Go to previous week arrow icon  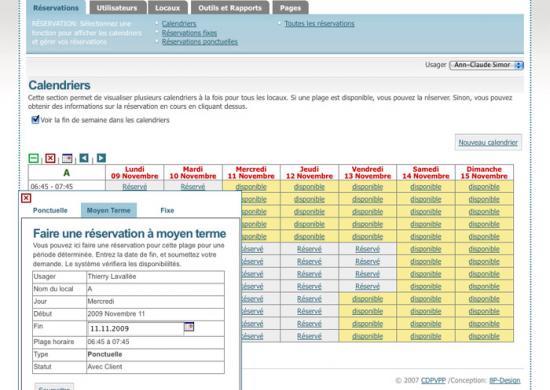click(84, 158)
